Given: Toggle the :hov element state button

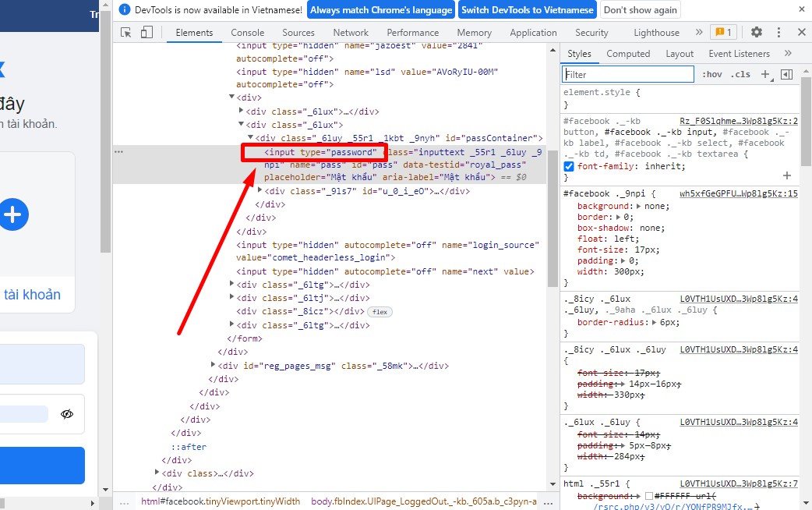Looking at the screenshot, I should 712,75.
